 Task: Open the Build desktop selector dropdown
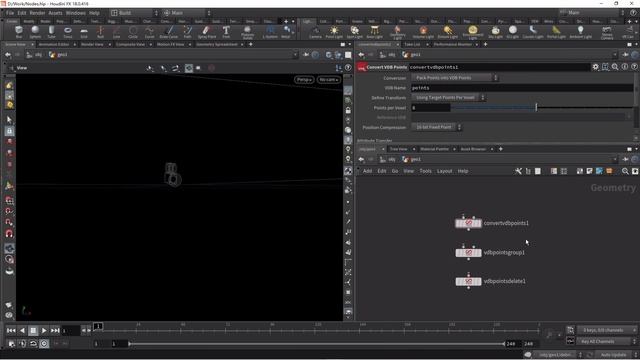click(x=134, y=13)
